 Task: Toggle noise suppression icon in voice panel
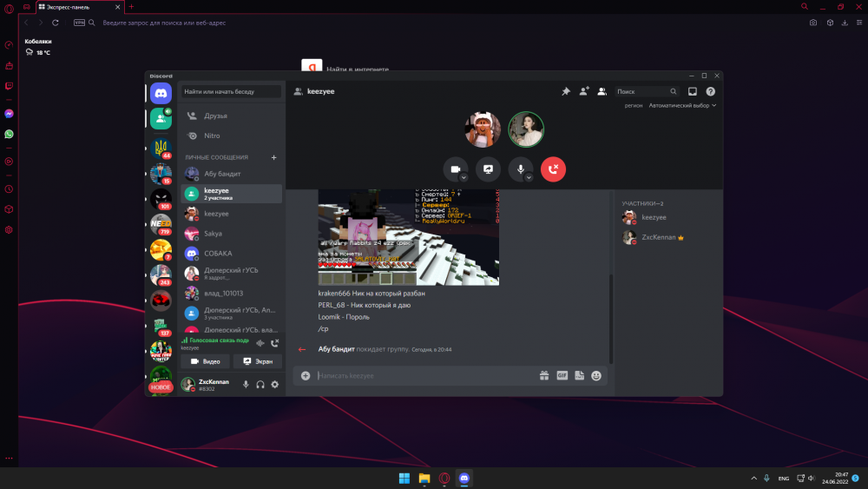(260, 343)
